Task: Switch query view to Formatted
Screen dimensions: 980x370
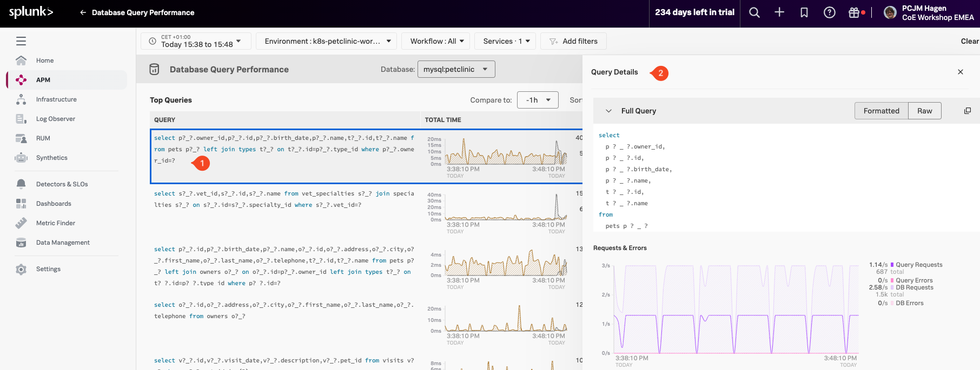Action: pos(881,111)
